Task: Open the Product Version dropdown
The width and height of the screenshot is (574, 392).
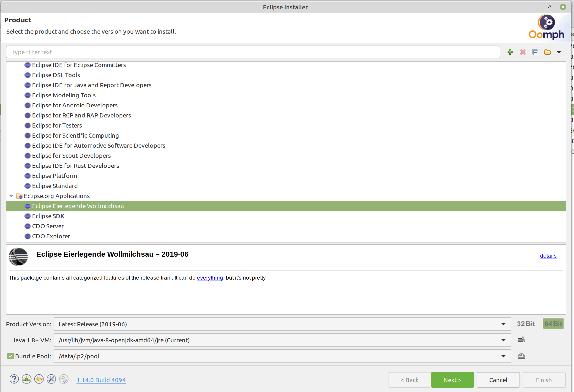Action: pos(282,324)
